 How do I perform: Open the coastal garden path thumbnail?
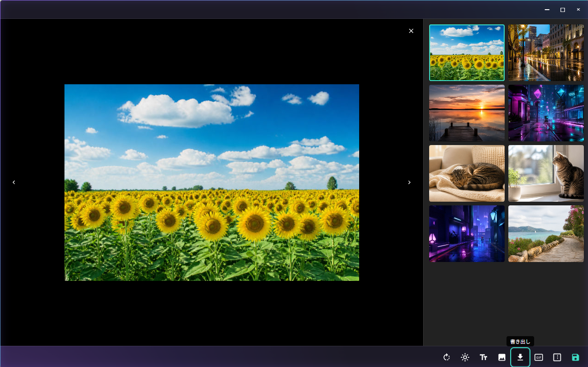click(546, 233)
